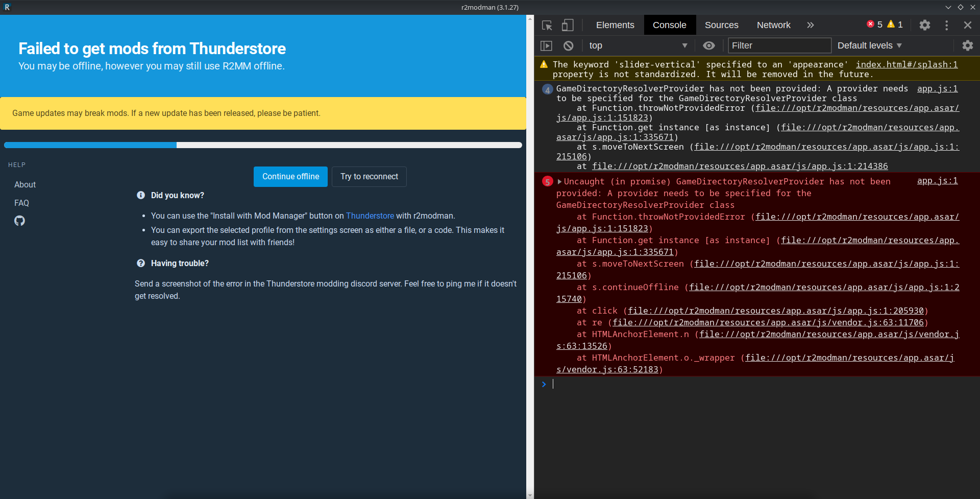The width and height of the screenshot is (980, 499).
Task: Open vendor.js:63:11706 stack trace link
Action: 768,322
